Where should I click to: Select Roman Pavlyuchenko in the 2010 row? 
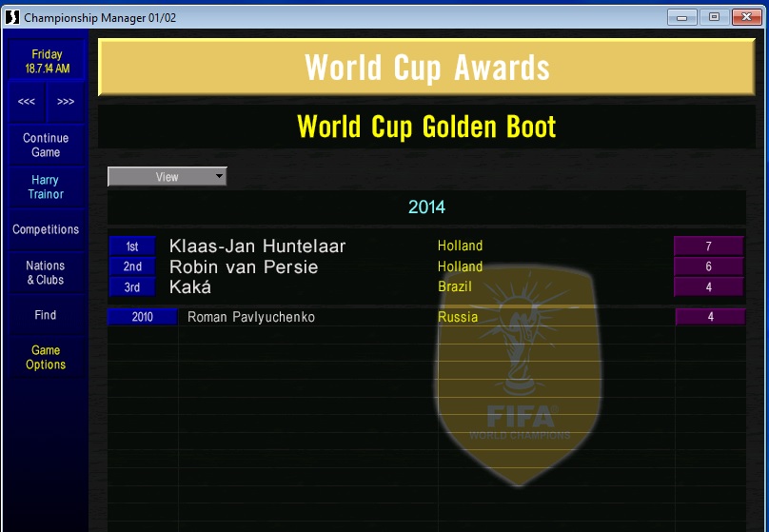[251, 317]
